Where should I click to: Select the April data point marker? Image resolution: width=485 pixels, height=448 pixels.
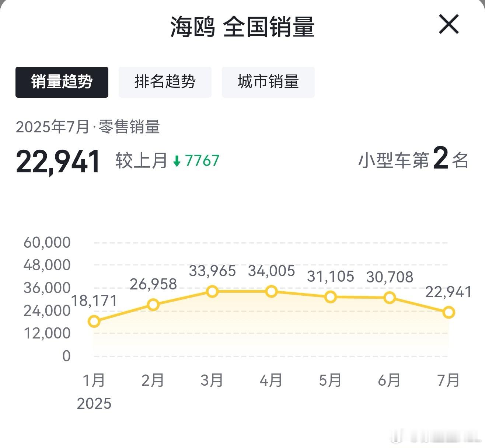pos(272,291)
